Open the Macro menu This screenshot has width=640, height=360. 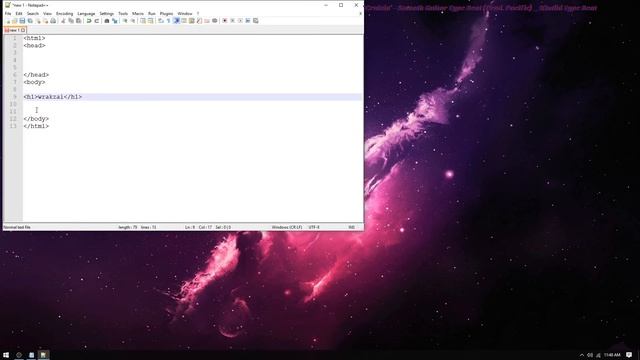[x=138, y=13]
